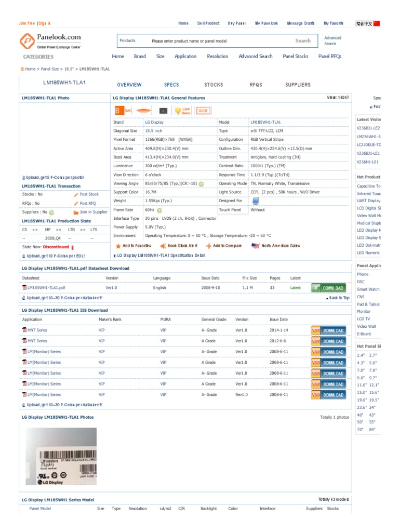The width and height of the screenshot is (399, 532).
Task: Open Panel Stocks in navigation bar
Action: pos(296,56)
